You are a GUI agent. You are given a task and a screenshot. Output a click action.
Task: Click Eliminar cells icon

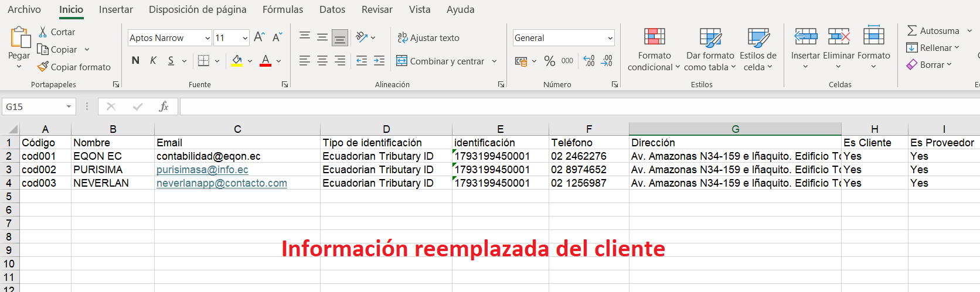(839, 37)
